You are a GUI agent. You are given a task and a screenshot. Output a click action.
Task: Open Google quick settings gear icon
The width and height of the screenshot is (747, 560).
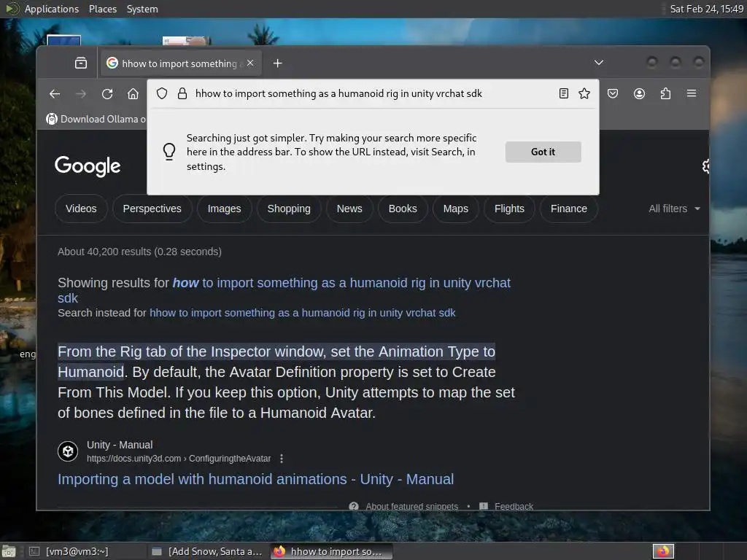pyautogui.click(x=705, y=166)
